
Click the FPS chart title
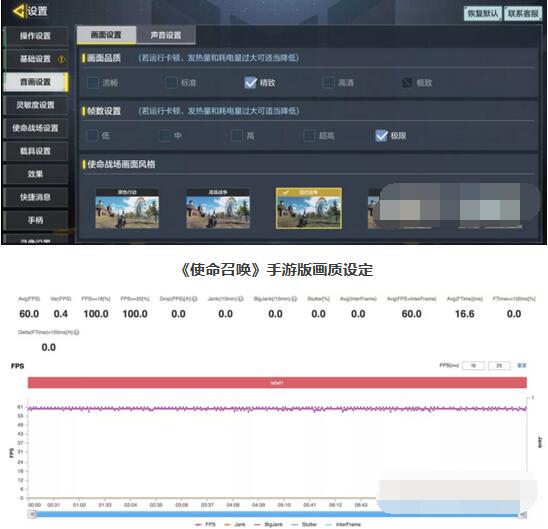[17, 366]
